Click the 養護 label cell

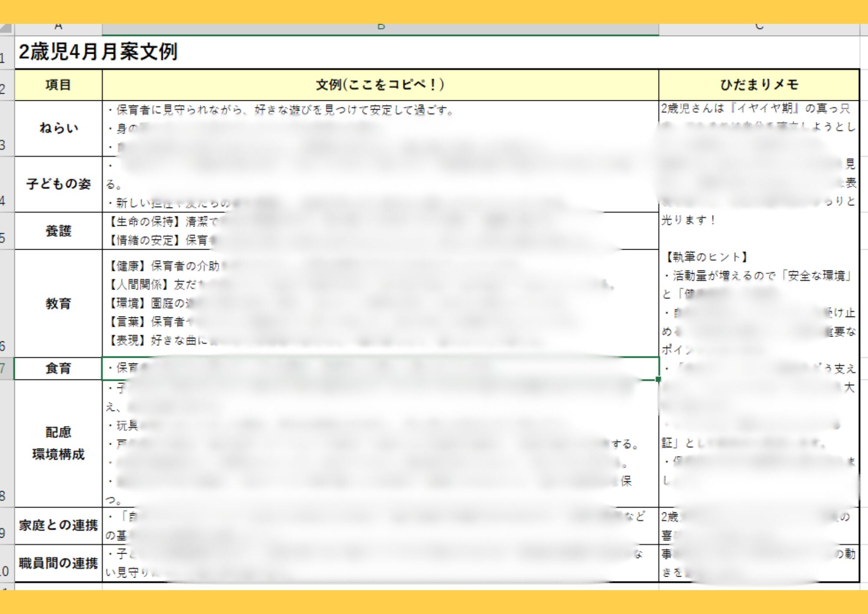[x=59, y=231]
